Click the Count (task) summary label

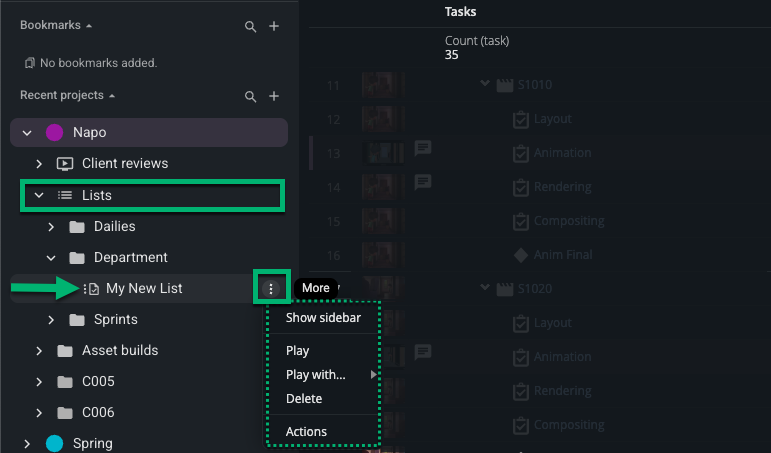click(x=477, y=41)
